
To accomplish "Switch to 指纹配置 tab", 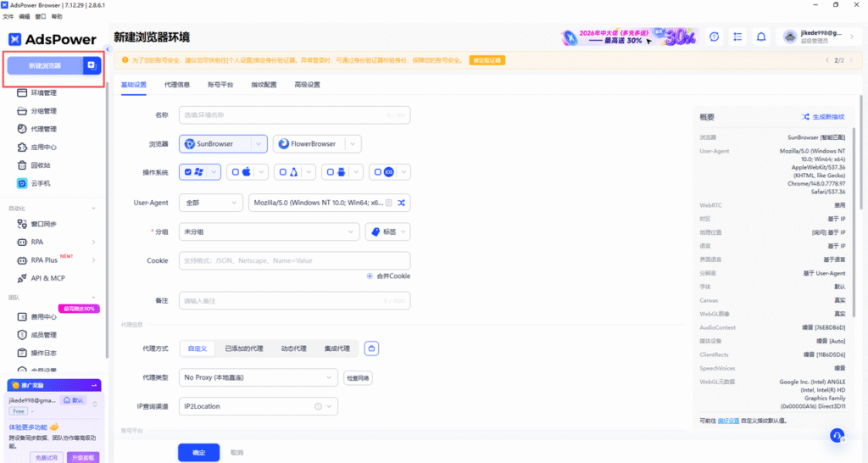I will (264, 85).
